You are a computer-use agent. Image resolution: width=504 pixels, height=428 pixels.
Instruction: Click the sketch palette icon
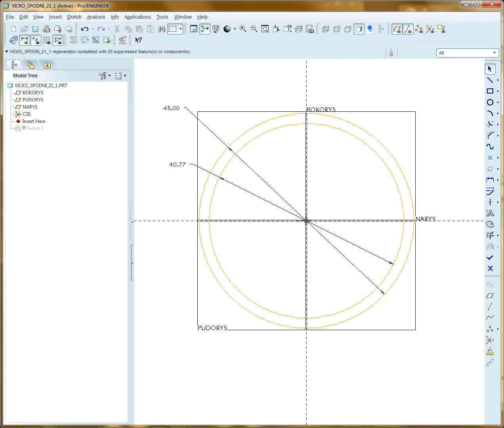pyautogui.click(x=490, y=224)
